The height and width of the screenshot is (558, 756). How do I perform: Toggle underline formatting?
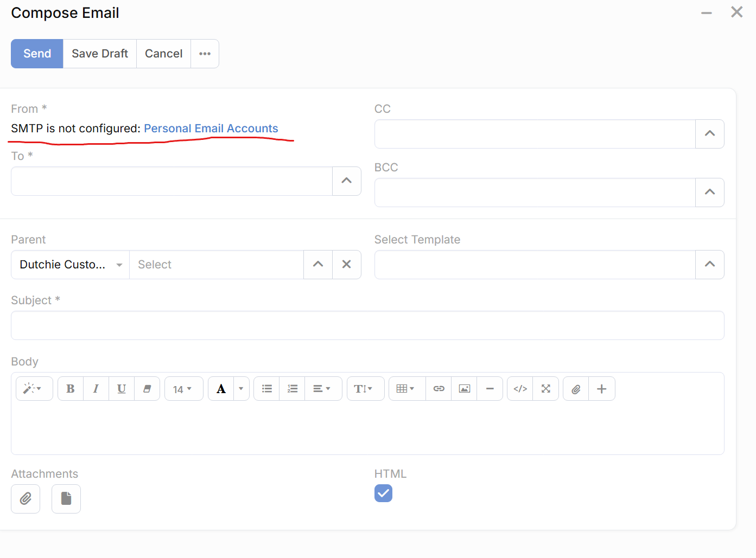click(x=122, y=389)
